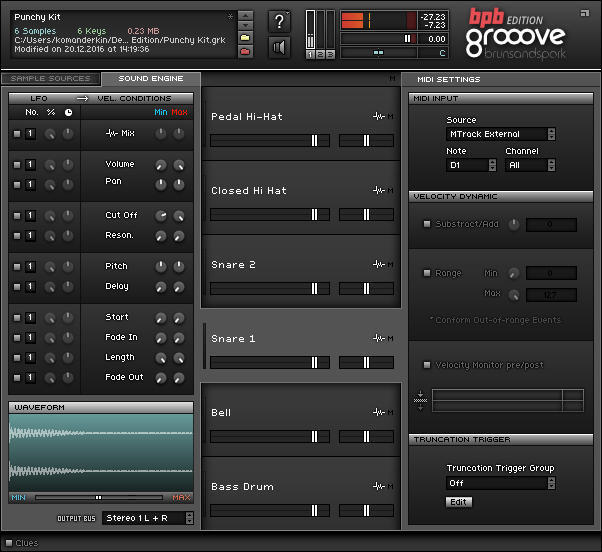Open the Output Bus Stereo 1 L + R dropdown
Viewport: 602px width, 552px height.
coord(148,518)
